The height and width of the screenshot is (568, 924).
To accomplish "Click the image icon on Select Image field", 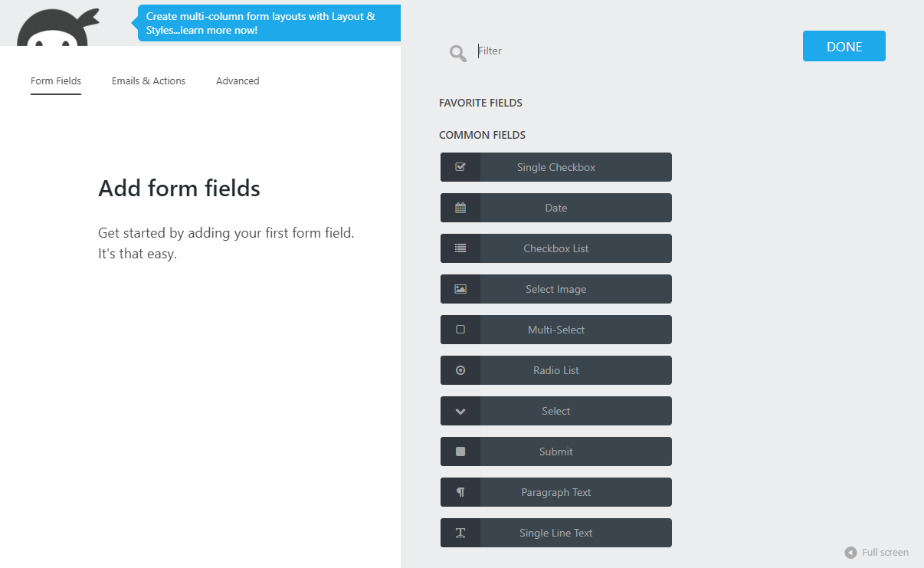I will (x=460, y=289).
